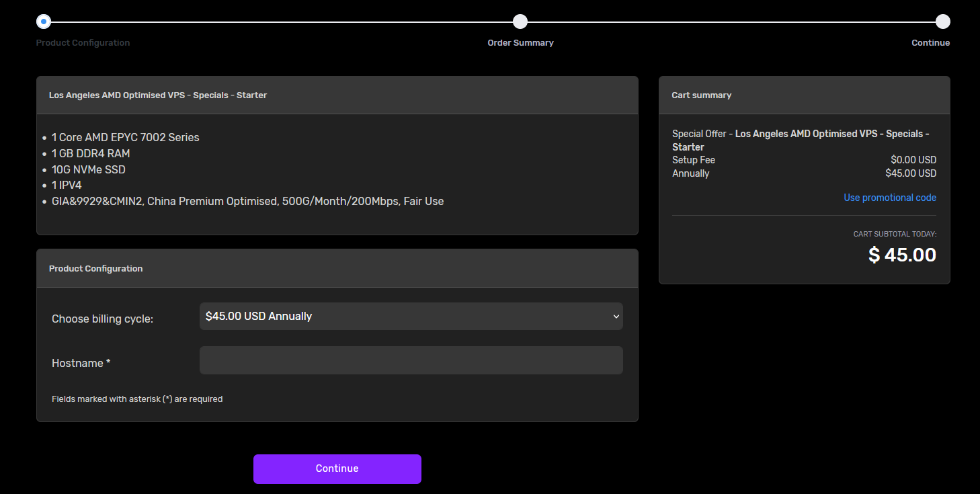
Task: Click the 10G NVMe SSD spec line
Action: (x=88, y=169)
